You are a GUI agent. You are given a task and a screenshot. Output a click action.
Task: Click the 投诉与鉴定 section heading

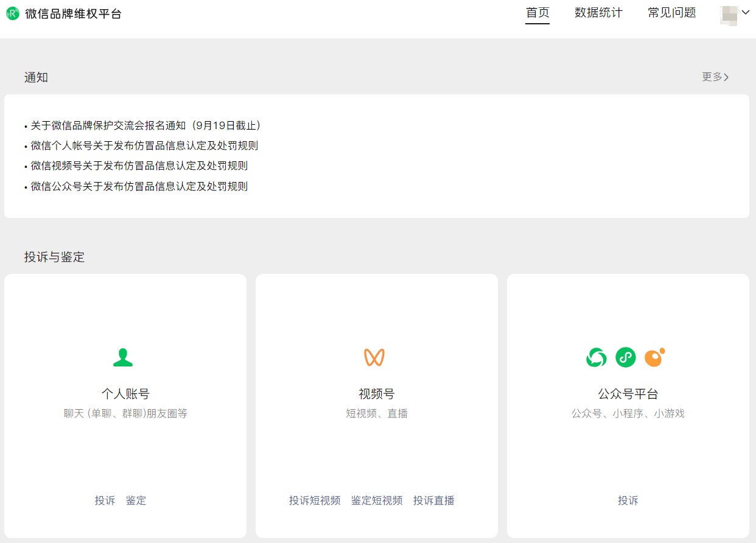[54, 257]
